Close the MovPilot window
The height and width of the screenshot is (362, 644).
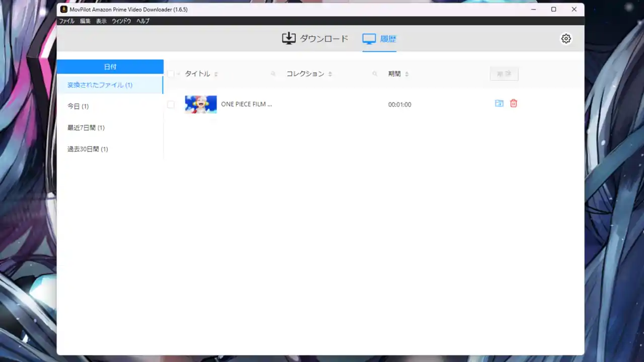pyautogui.click(x=574, y=9)
